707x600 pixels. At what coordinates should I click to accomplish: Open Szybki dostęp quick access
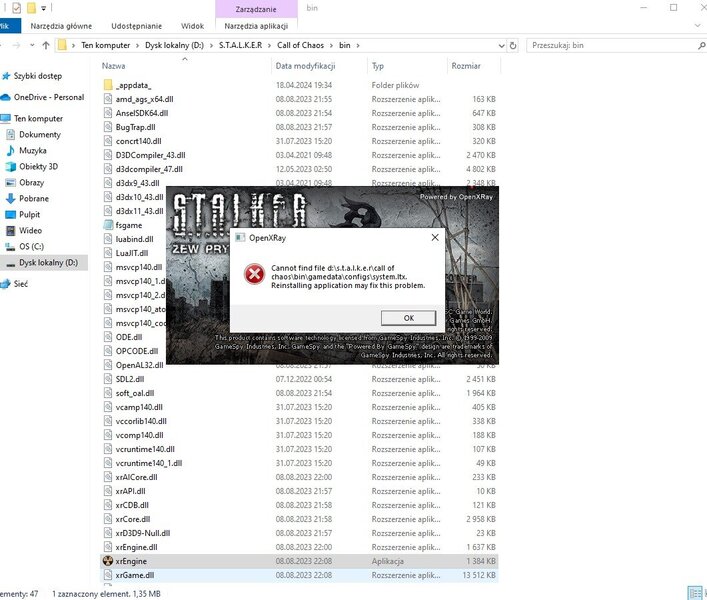click(x=37, y=76)
